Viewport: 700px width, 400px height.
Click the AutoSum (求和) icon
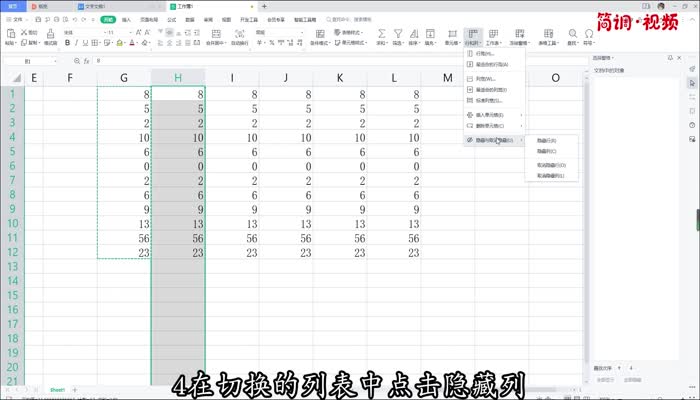[x=382, y=33]
